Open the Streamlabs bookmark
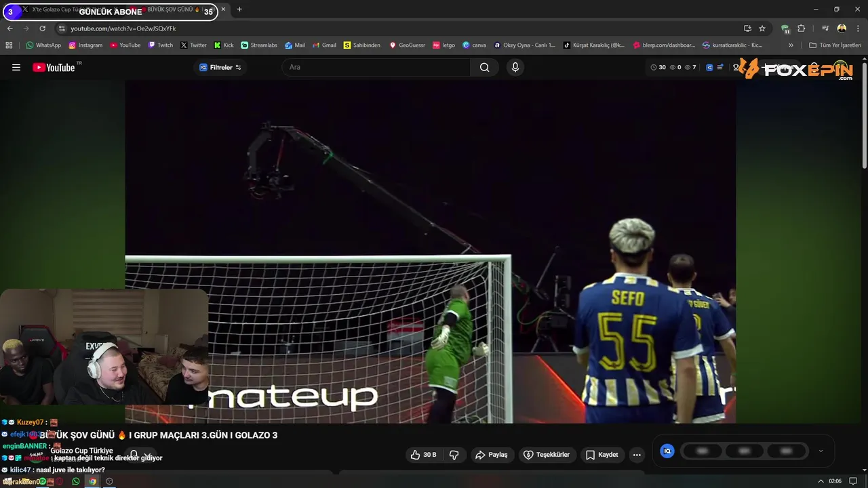This screenshot has height=488, width=868. pos(259,45)
